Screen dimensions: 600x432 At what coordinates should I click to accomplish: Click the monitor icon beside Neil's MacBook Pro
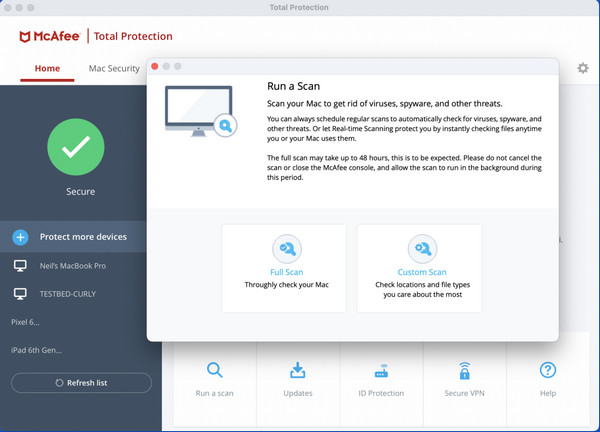tap(20, 266)
